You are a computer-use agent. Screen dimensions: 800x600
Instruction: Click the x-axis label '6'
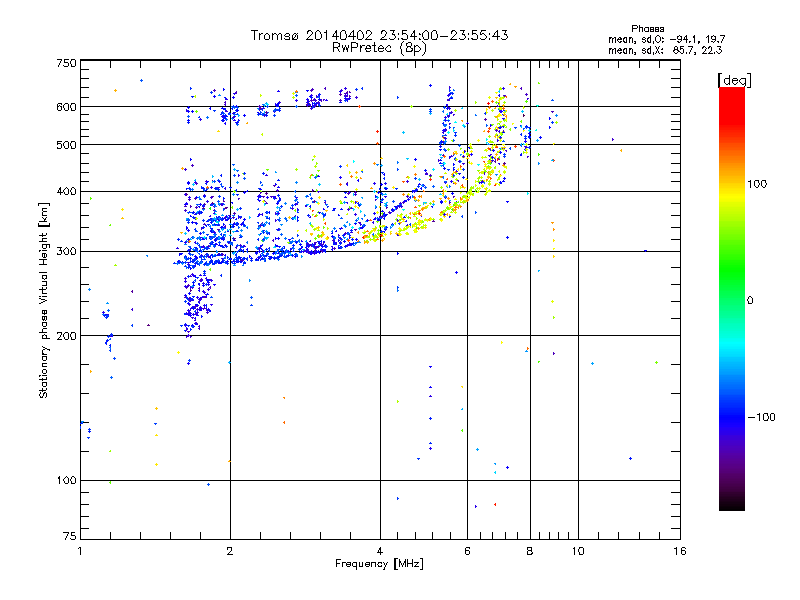467,551
